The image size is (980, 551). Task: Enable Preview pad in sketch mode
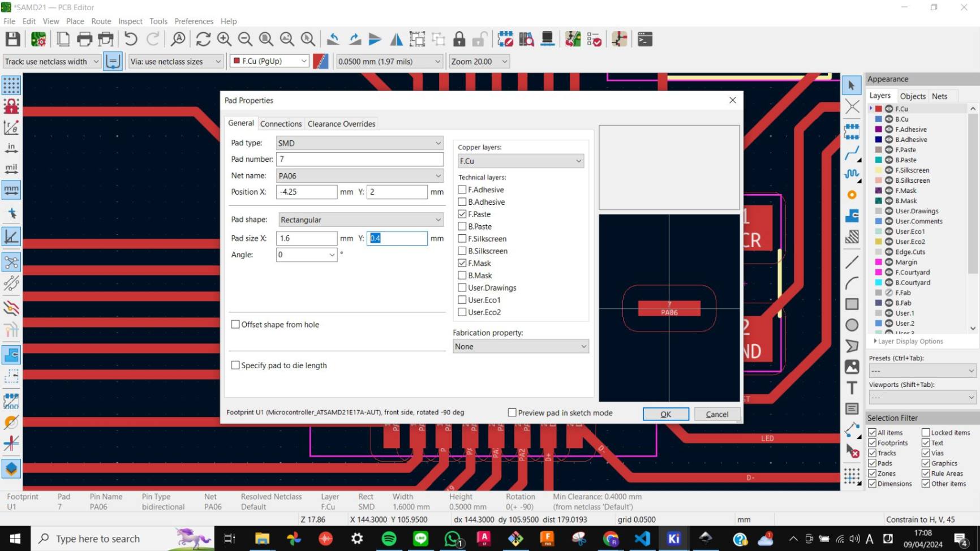(x=512, y=413)
